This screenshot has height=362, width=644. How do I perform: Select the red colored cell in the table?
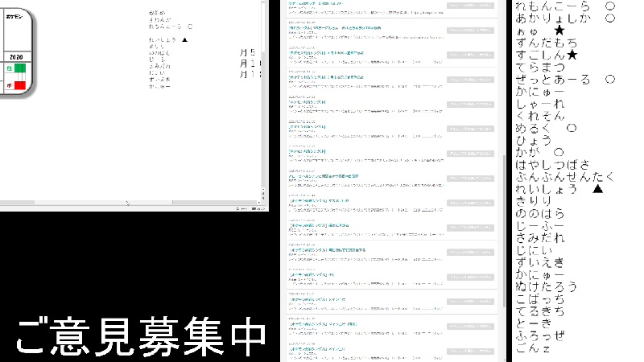pos(20,85)
